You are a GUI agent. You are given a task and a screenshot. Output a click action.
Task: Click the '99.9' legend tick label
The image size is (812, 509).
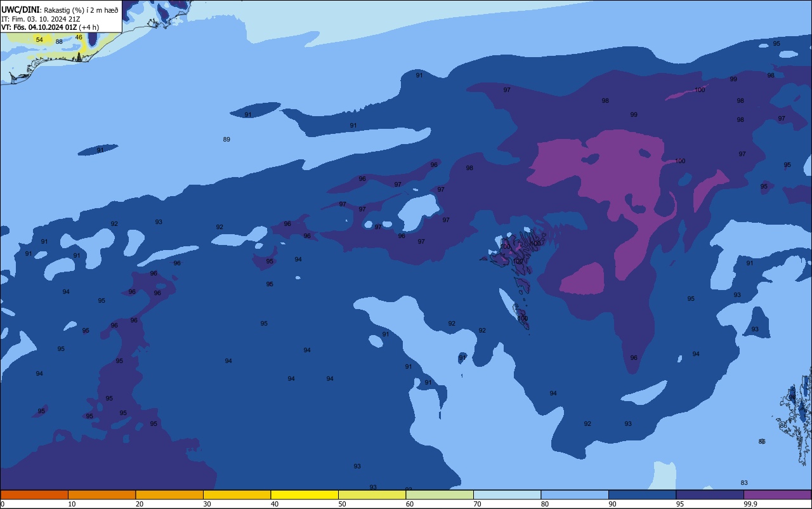[x=751, y=504]
